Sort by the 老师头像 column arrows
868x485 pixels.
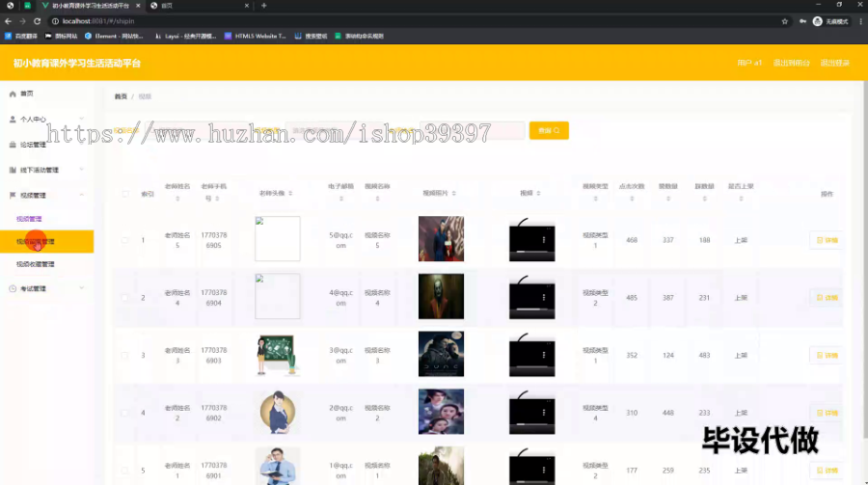(290, 193)
